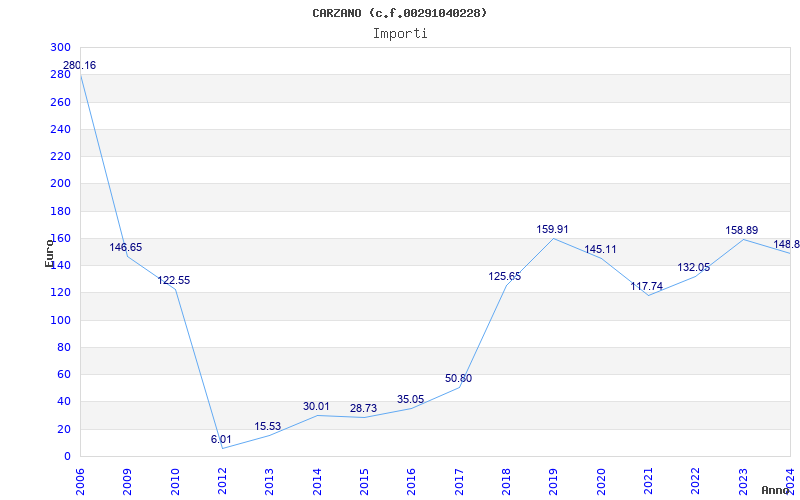
Task: Click the 2009 x-axis year label
Action: pyautogui.click(x=128, y=482)
